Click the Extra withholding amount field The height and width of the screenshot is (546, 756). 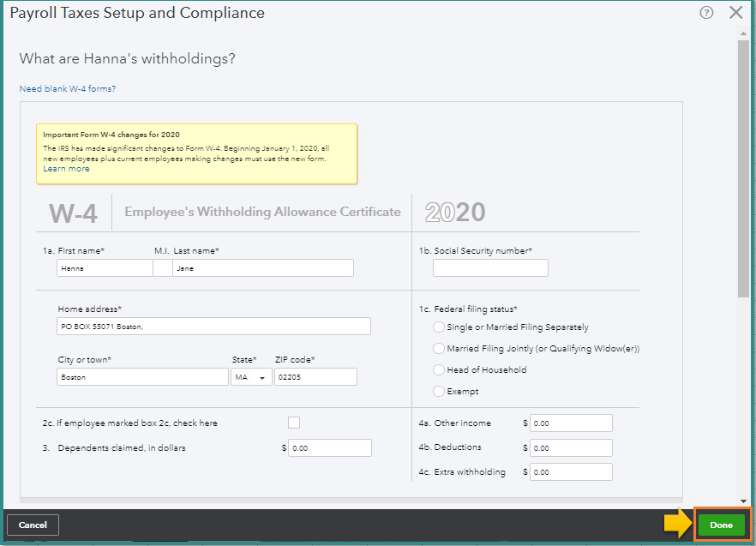coord(571,472)
